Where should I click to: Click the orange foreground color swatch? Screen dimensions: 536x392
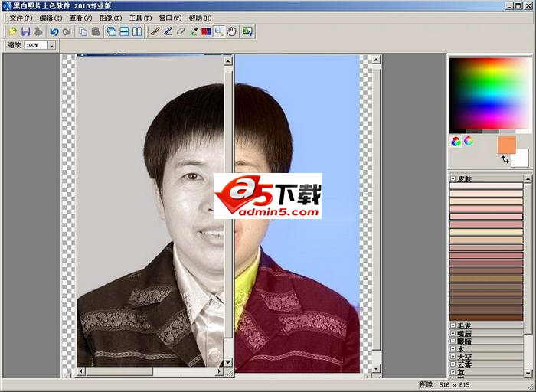click(505, 143)
